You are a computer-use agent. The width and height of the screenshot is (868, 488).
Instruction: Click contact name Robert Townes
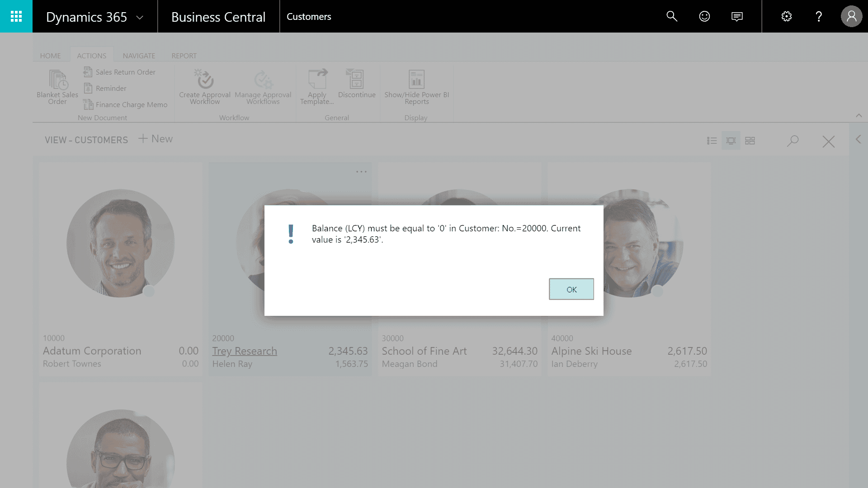[x=72, y=364]
